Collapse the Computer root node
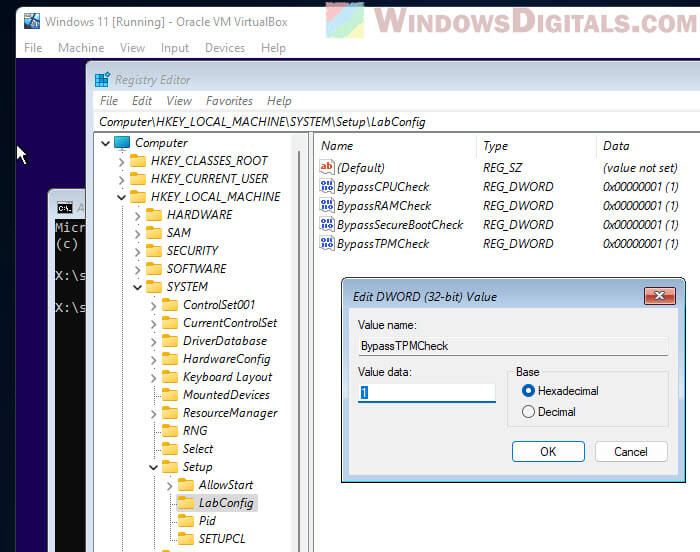Image resolution: width=700 pixels, height=552 pixels. coord(105,143)
